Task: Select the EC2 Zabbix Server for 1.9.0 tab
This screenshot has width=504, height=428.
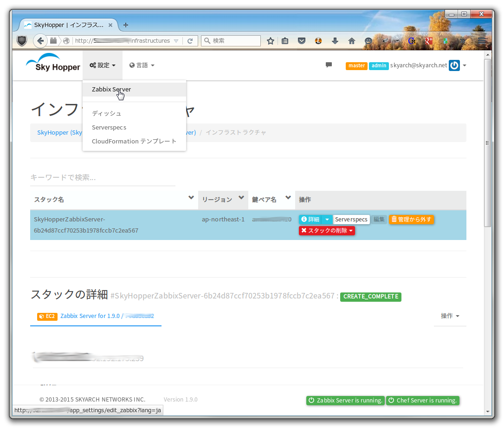Action: (96, 316)
